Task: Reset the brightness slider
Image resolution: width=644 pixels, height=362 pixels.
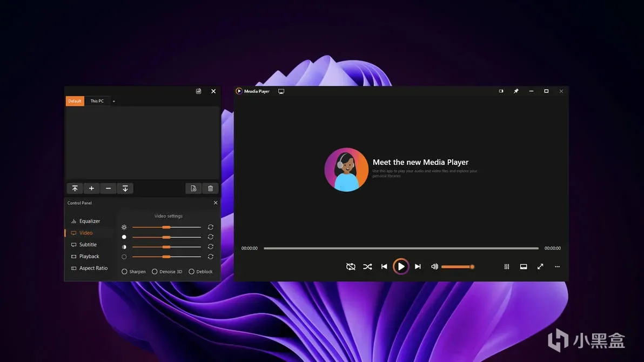Action: tap(211, 227)
